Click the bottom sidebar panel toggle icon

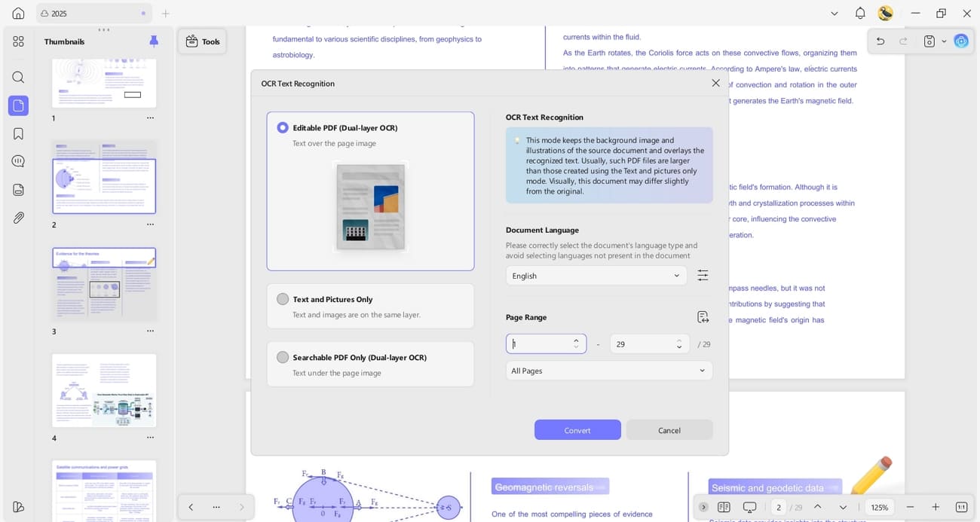[x=18, y=507]
